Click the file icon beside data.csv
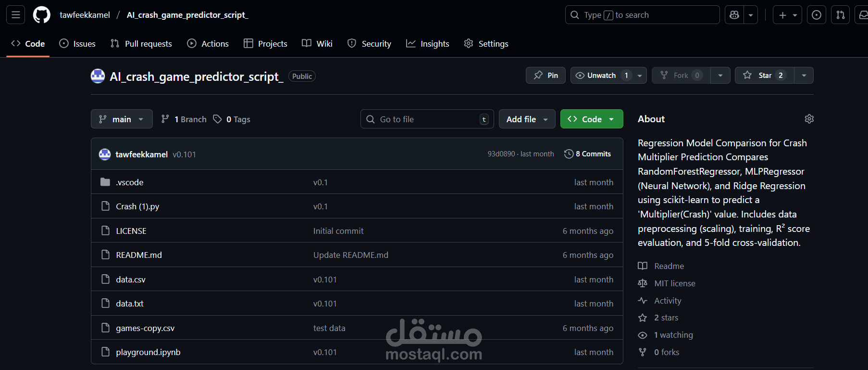This screenshot has width=868, height=370. pos(105,279)
